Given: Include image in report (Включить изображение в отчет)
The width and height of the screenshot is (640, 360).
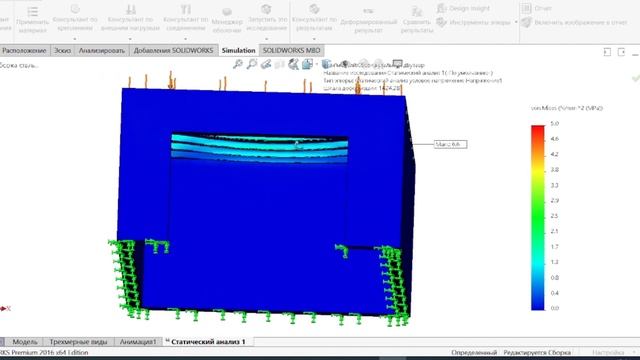Looking at the screenshot, I should click(573, 22).
